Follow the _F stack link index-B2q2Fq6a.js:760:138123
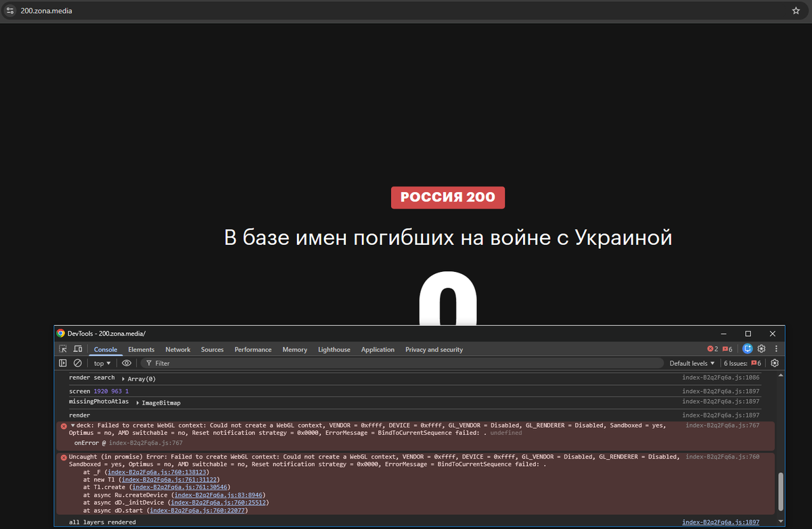 [158, 472]
